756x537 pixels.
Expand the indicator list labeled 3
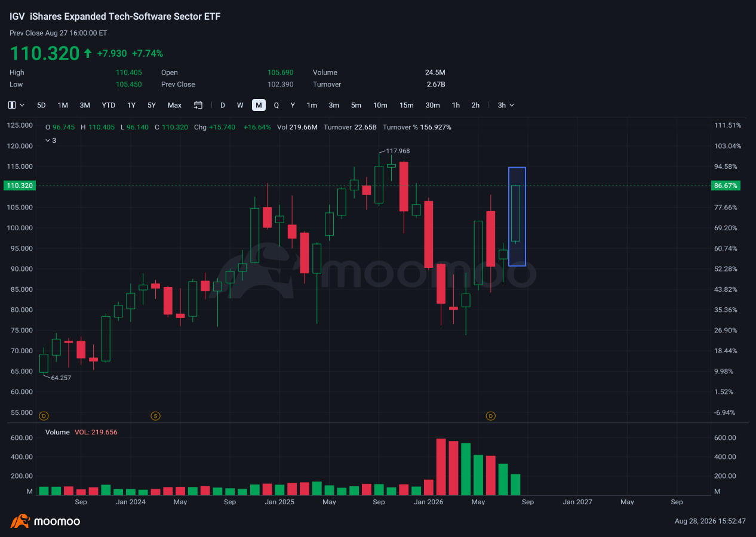[x=51, y=140]
